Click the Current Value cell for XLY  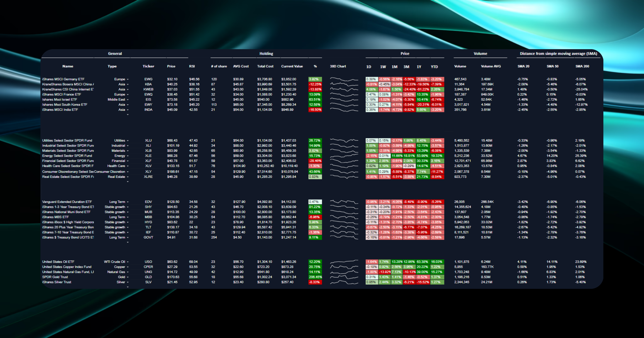pos(289,172)
